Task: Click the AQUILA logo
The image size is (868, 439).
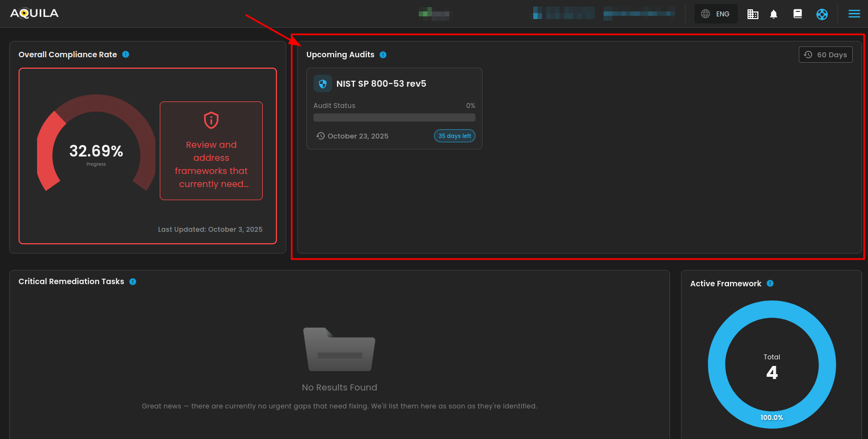Action: (x=34, y=14)
